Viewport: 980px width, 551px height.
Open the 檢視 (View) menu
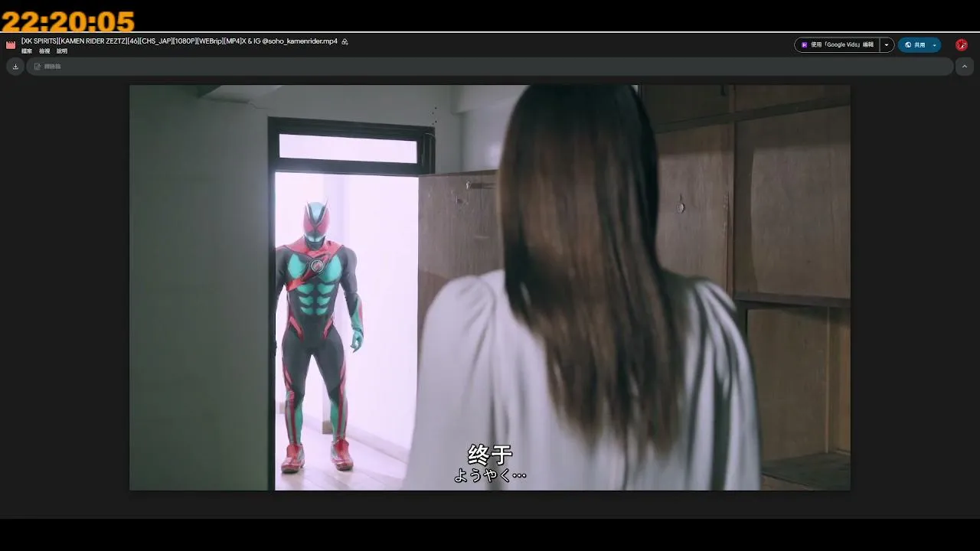point(44,51)
